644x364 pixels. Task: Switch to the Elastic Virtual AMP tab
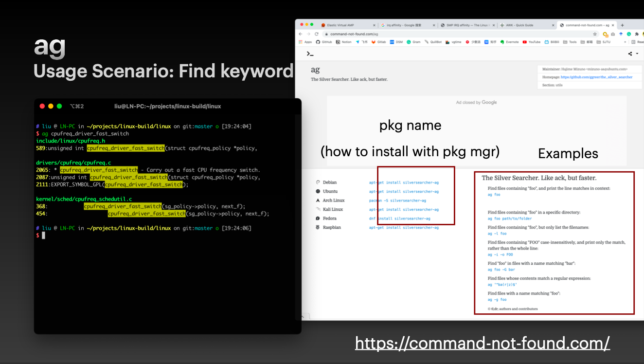348,25
